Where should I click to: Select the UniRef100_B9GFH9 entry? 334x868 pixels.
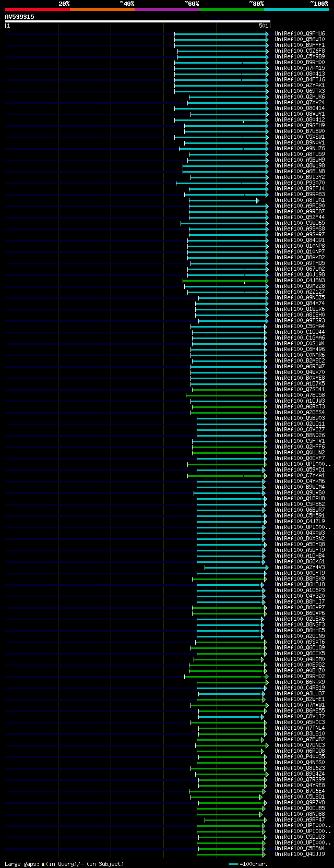(300, 125)
